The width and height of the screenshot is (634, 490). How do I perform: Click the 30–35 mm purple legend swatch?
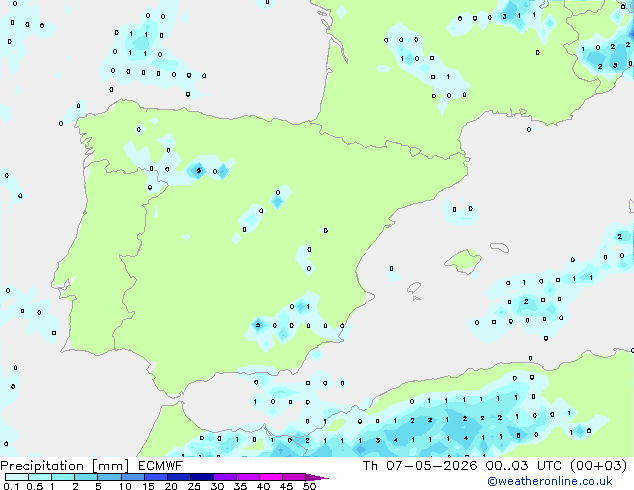point(224,477)
